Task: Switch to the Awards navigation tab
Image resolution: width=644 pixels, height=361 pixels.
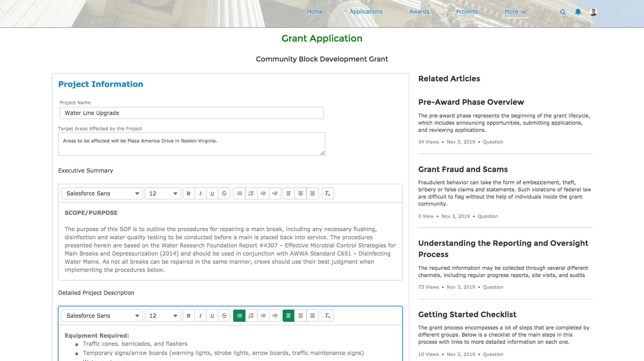Action: (419, 12)
